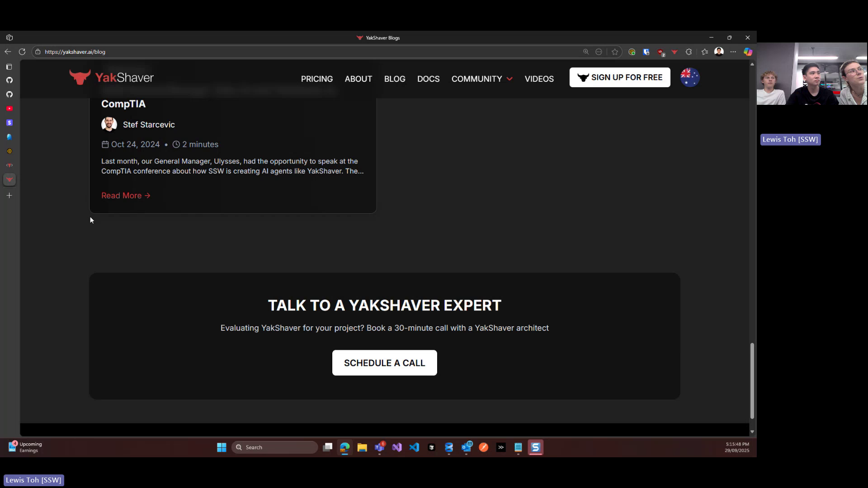Click SIGN UP FOR FREE
Viewport: 868px width, 488px height.
619,77
